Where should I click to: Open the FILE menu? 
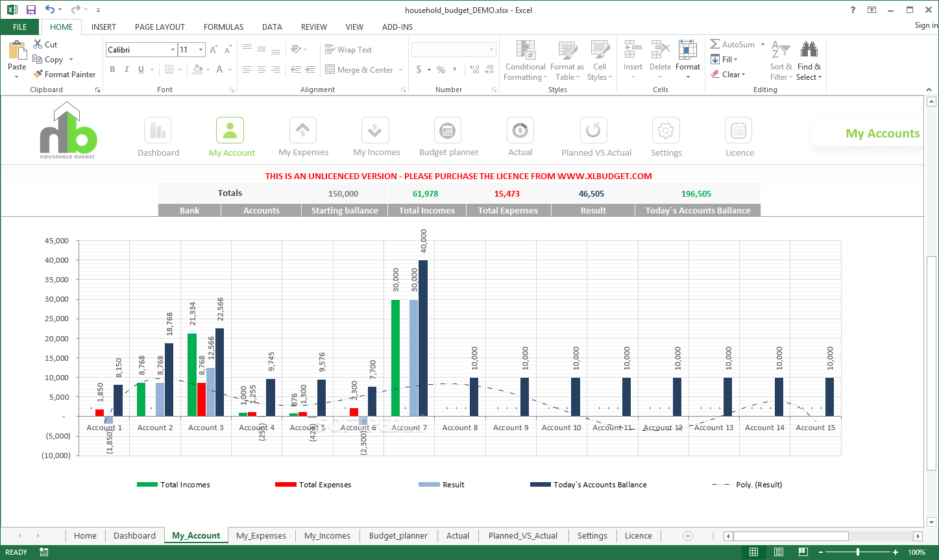coord(20,27)
